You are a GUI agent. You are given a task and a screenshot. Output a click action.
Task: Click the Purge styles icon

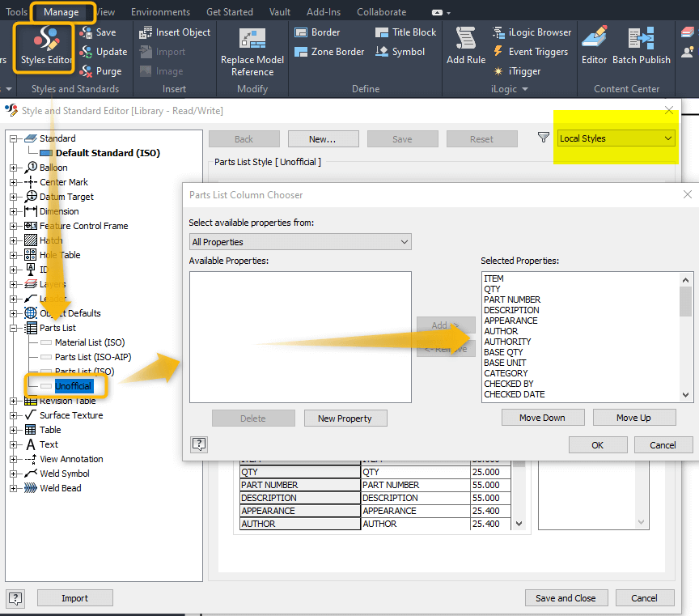(86, 71)
